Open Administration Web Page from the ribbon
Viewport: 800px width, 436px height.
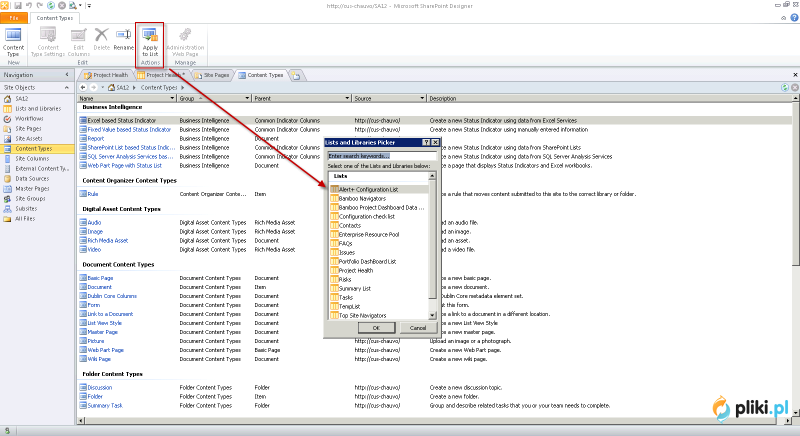pos(185,42)
